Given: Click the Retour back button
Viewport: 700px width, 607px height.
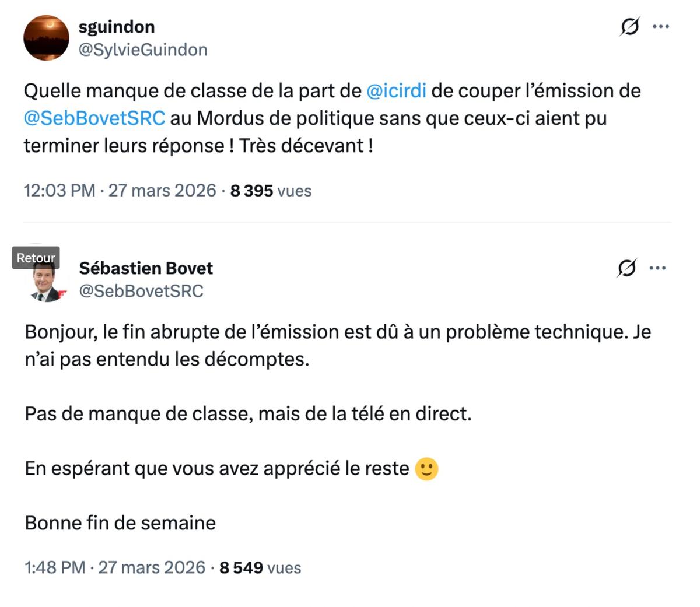Looking at the screenshot, I should click(35, 257).
